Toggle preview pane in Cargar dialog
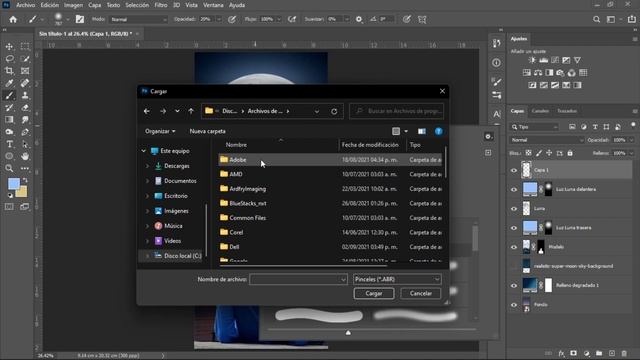Image resolution: width=640 pixels, height=360 pixels. coord(422,131)
